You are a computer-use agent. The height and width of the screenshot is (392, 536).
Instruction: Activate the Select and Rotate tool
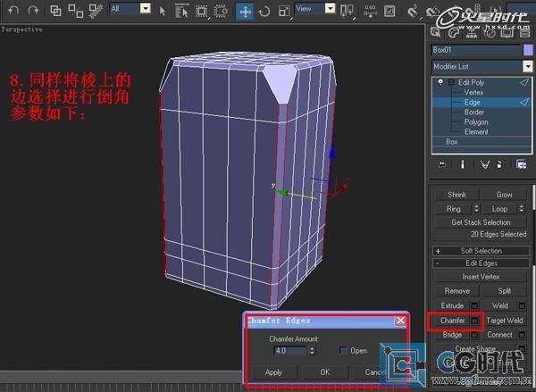click(x=264, y=12)
